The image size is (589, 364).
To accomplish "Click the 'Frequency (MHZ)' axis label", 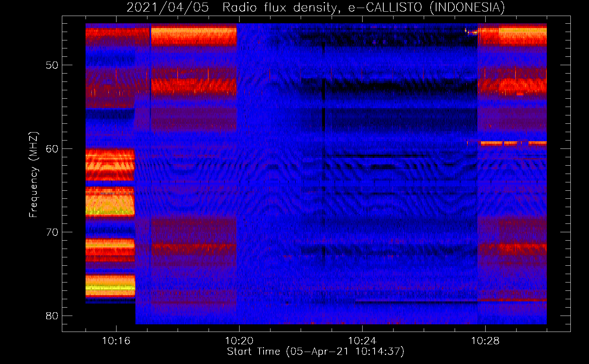I will point(33,175).
